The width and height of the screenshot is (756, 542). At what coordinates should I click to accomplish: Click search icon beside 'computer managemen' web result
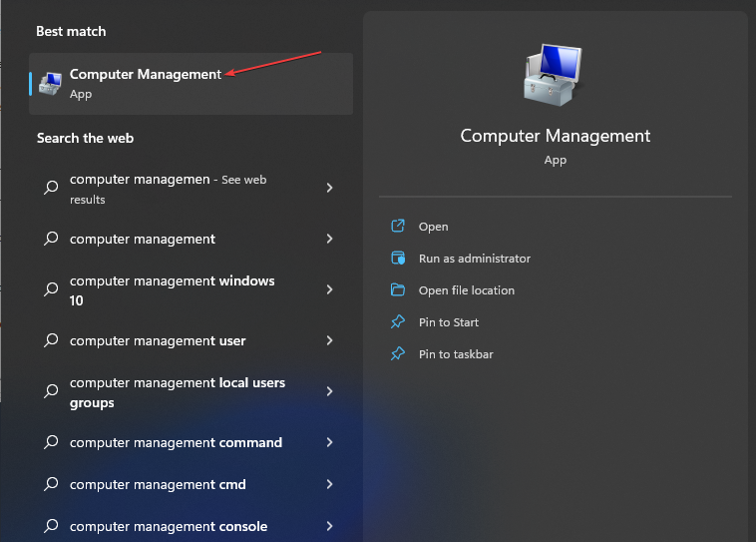click(51, 188)
